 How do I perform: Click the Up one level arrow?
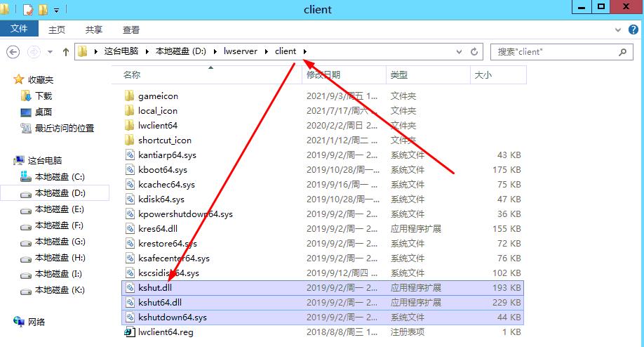(66, 52)
